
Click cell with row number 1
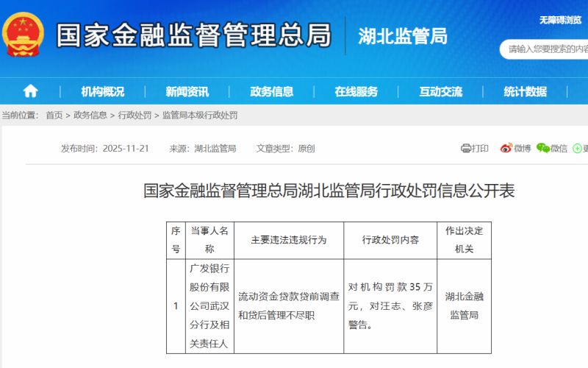[176, 306]
